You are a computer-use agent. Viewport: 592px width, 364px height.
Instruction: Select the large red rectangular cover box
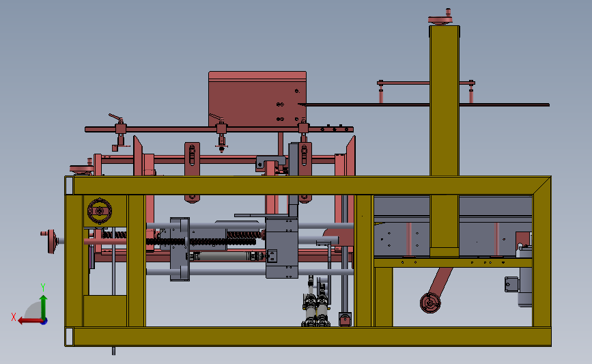click(x=257, y=99)
